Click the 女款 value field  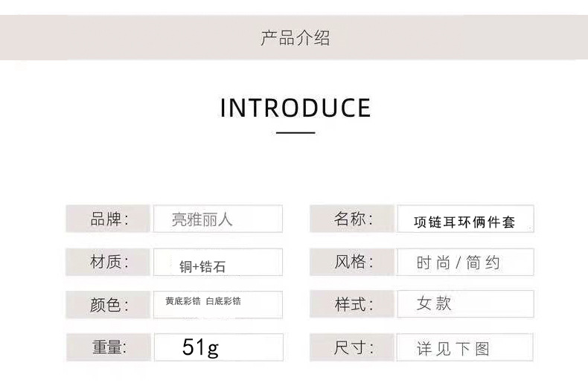pyautogui.click(x=465, y=304)
